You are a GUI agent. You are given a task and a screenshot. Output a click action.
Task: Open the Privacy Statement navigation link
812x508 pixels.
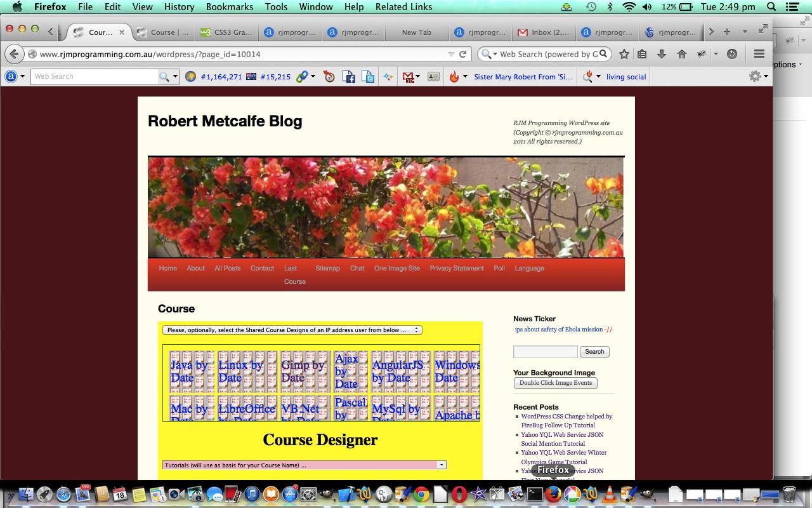[x=457, y=268]
